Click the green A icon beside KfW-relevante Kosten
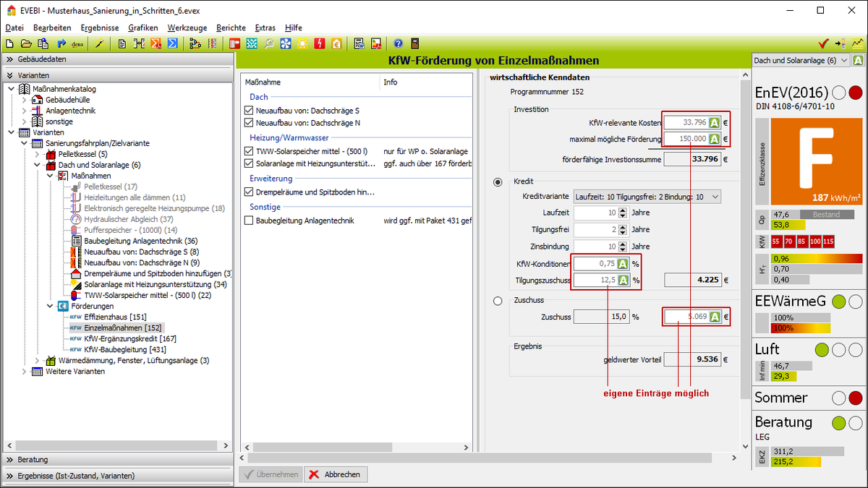This screenshot has height=488, width=868. [714, 122]
